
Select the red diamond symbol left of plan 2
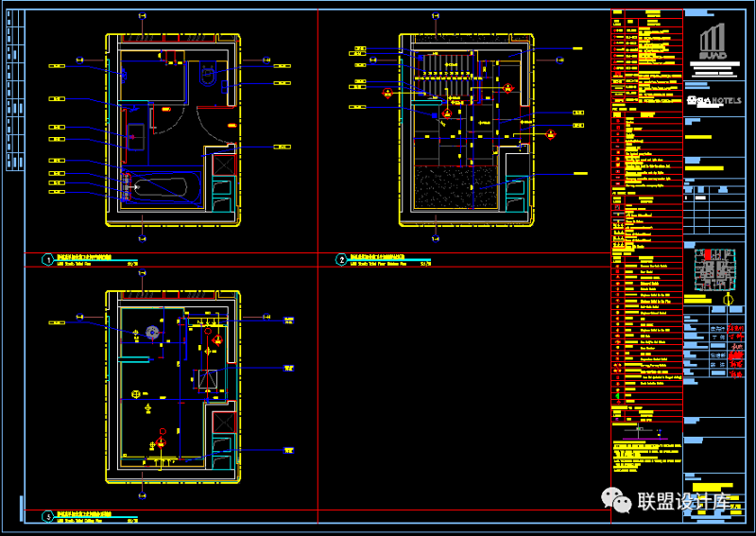pos(387,94)
